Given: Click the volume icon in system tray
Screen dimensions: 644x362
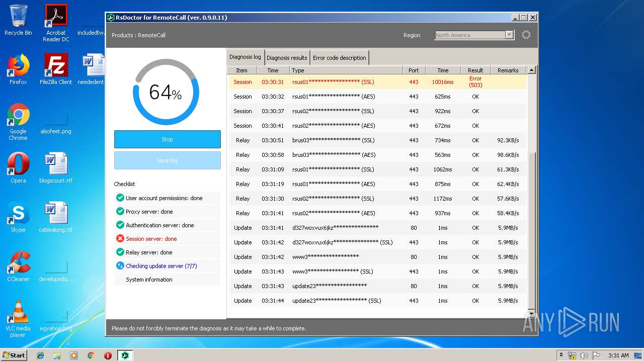Looking at the screenshot, I should click(584, 355).
